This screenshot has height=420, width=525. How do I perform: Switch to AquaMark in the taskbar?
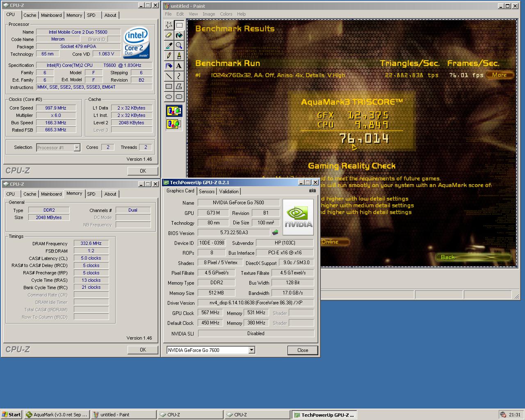pos(57,415)
